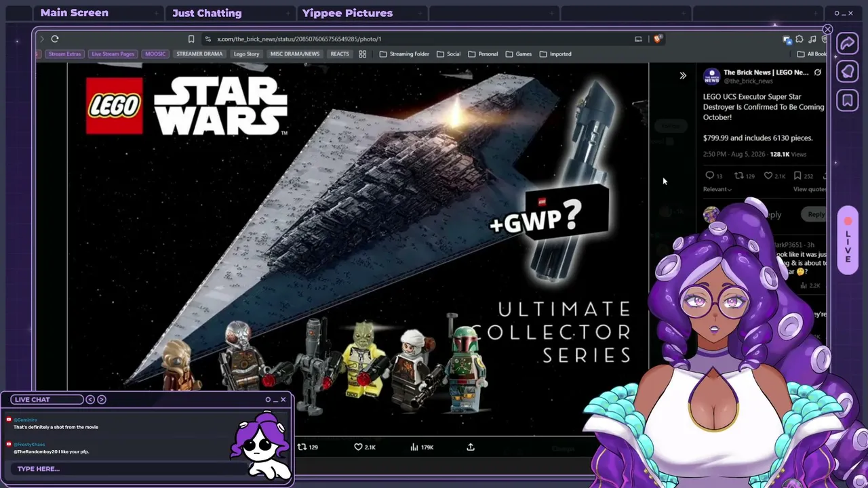The image size is (868, 488).
Task: Open the Games bookmark folder
Action: (x=519, y=54)
